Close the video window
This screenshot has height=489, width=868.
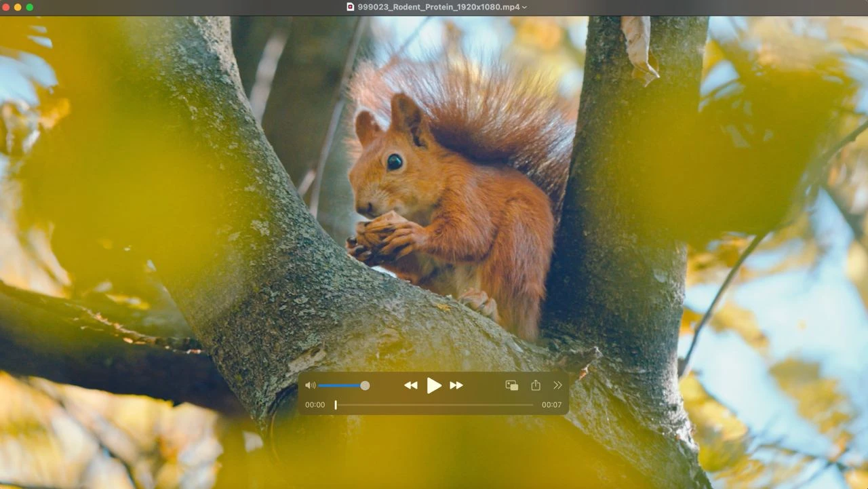point(7,7)
